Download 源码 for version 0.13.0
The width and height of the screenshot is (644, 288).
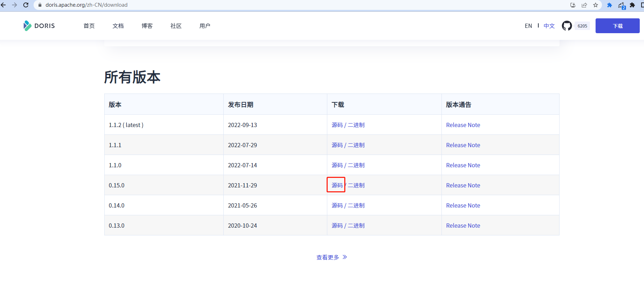[x=337, y=226]
